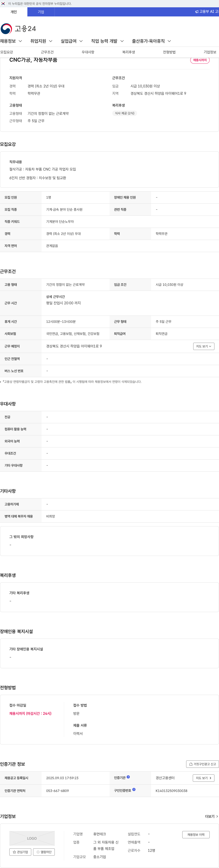Viewport: 219px width, 868px height.
Task: Click the 고용24 logo emblem
Action: pyautogui.click(x=6, y=29)
